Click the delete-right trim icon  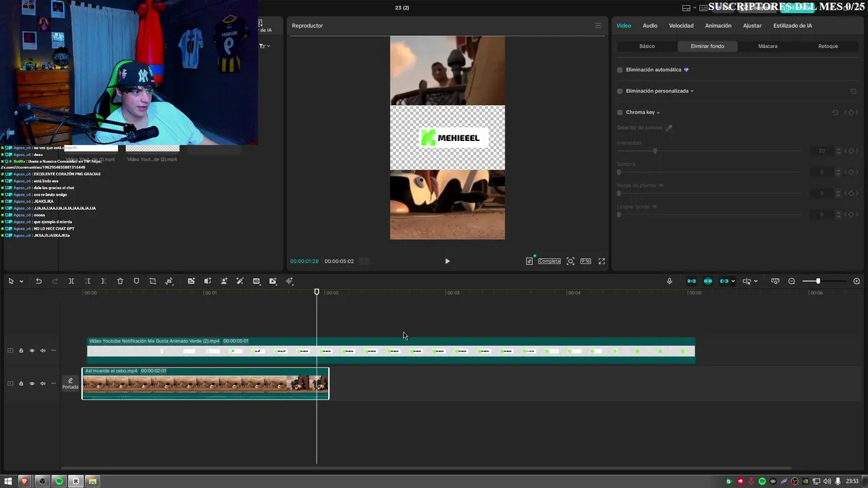click(x=104, y=281)
